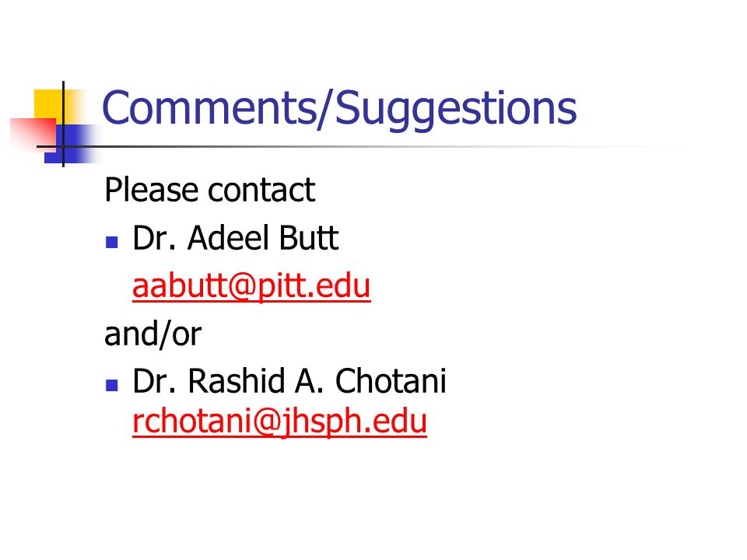
Task: Click 'Dr.' before Rashid A. Chotani
Action: 154,380
